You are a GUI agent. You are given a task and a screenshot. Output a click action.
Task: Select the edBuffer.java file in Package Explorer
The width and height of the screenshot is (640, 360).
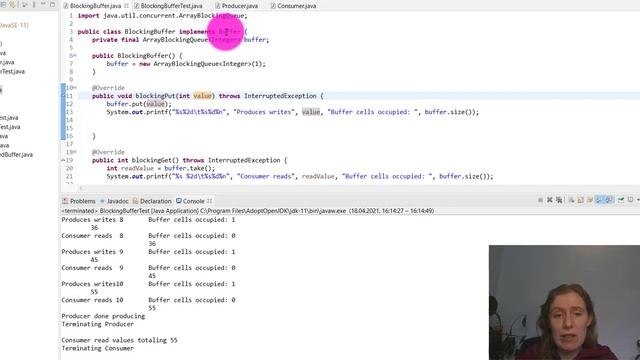pyautogui.click(x=16, y=155)
